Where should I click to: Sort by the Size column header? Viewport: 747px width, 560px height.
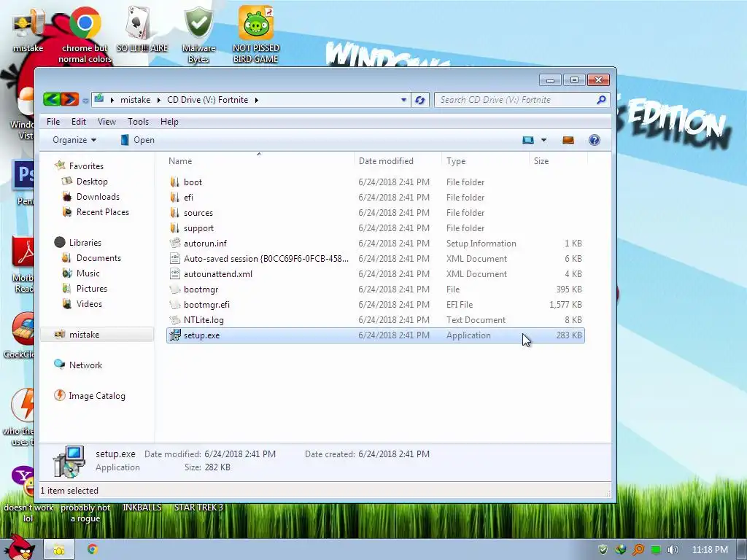[x=541, y=161]
